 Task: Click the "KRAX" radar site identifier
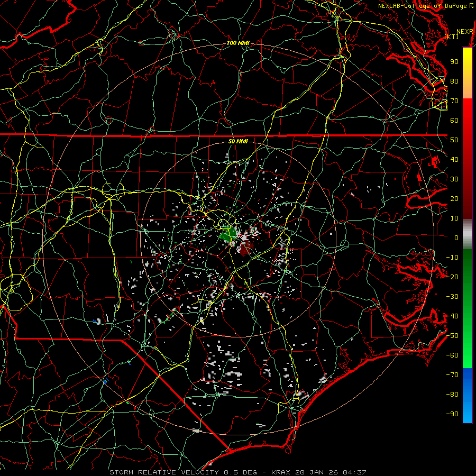280,472
